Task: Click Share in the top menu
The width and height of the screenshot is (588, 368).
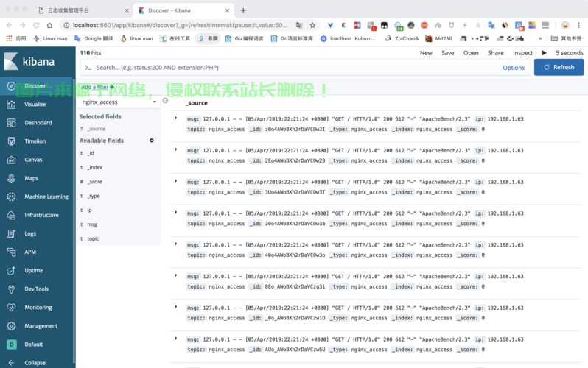Action: [x=496, y=53]
